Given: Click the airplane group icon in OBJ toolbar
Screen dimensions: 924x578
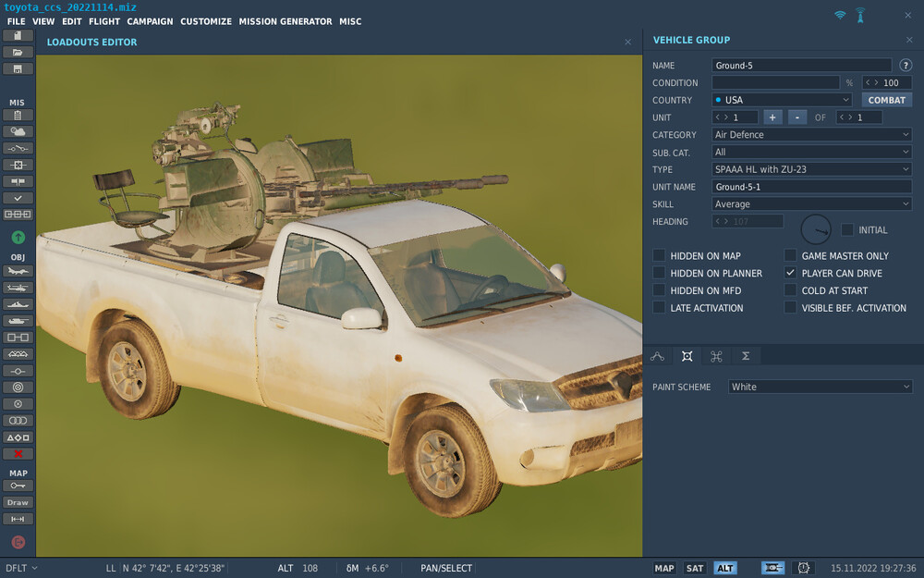Looking at the screenshot, I should (x=18, y=271).
